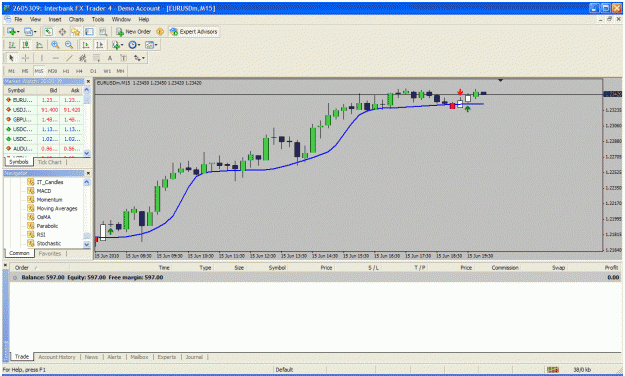The image size is (625, 376).
Task: Open the Help menu
Action: point(143,19)
